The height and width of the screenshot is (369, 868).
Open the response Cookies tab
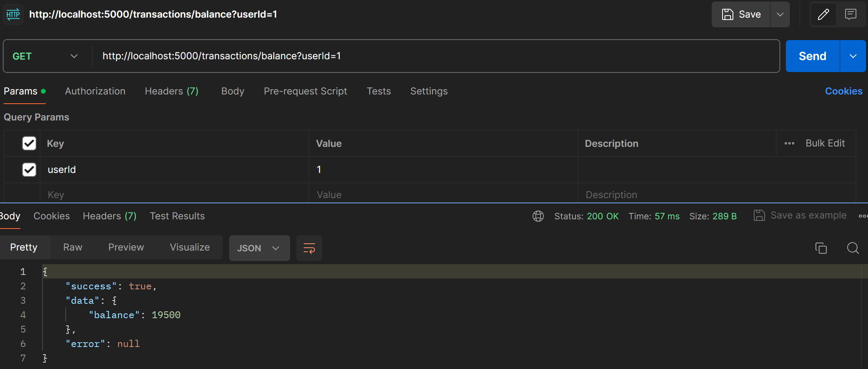[52, 216]
